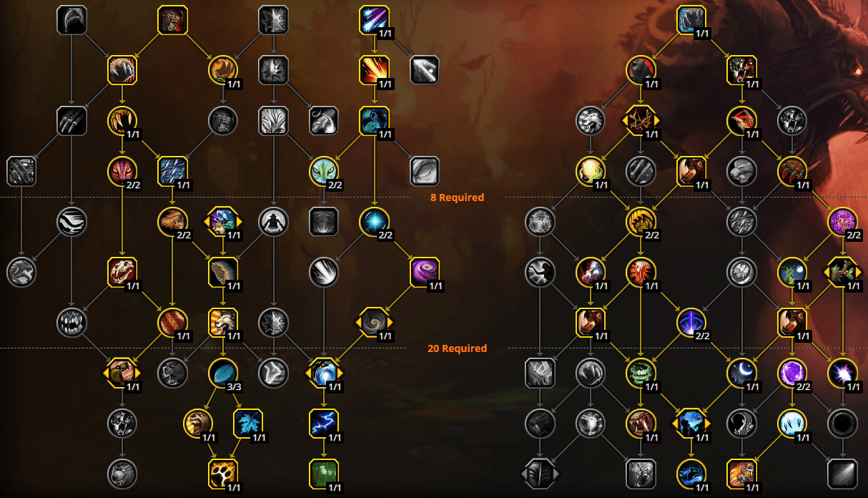Image resolution: width=868 pixels, height=498 pixels.
Task: Click the wolf on sunburst talent
Action: point(222,323)
